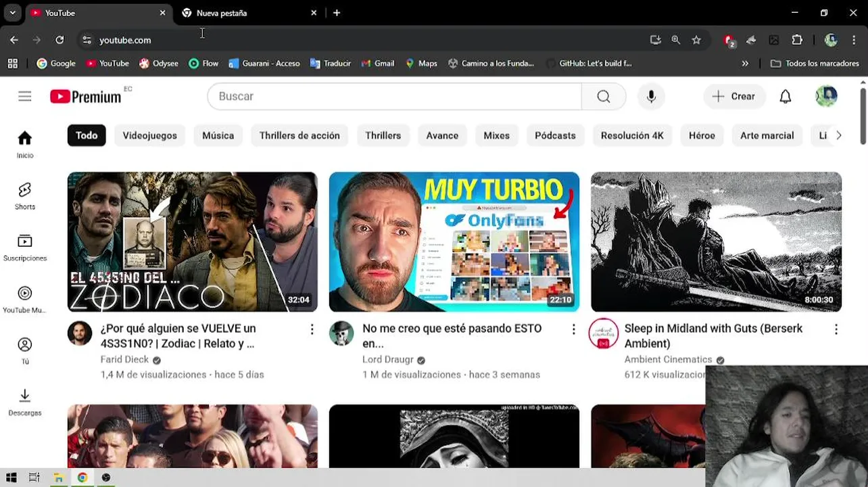Open Farid Dieck channel avatar
This screenshot has width=868, height=487.
point(80,333)
